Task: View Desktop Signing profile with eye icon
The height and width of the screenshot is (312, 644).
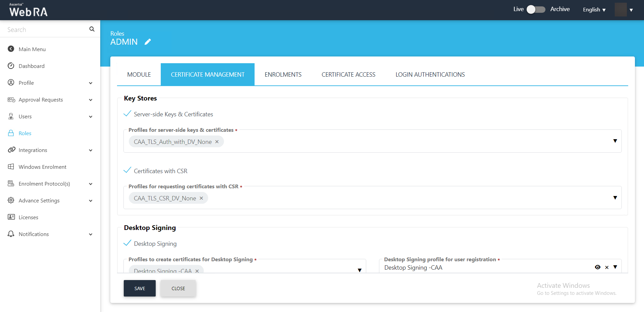Action: click(597, 267)
